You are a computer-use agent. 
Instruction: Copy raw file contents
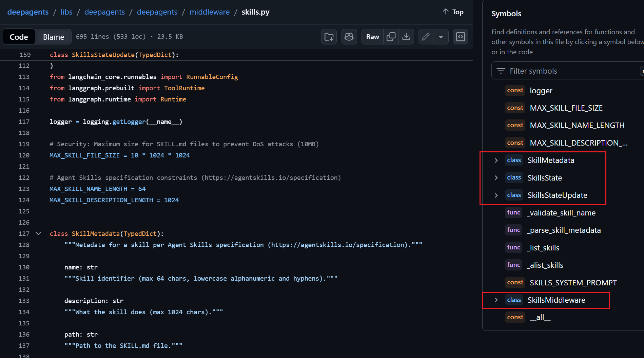391,37
